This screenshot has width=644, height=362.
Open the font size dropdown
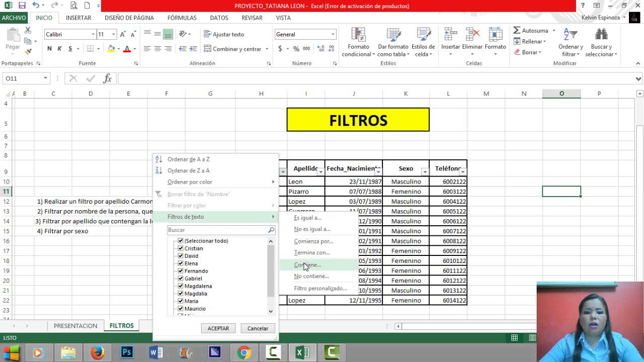(x=114, y=34)
